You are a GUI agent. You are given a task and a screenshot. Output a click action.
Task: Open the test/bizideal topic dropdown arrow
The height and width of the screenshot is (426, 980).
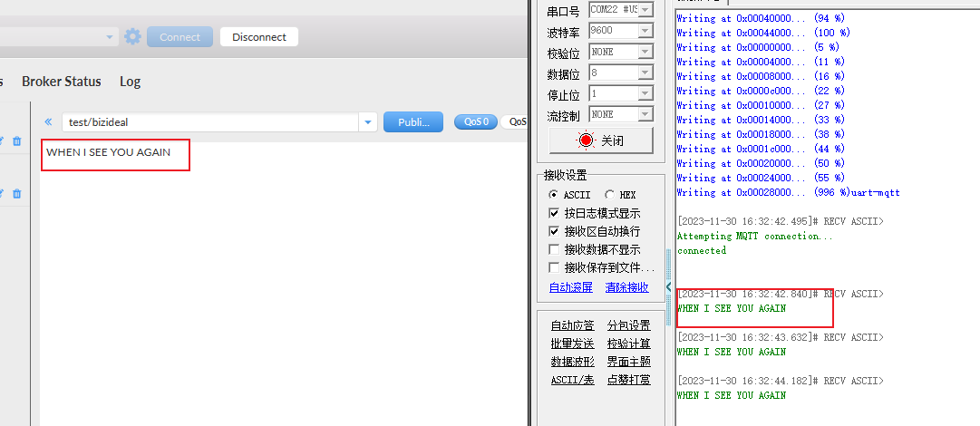pyautogui.click(x=367, y=122)
